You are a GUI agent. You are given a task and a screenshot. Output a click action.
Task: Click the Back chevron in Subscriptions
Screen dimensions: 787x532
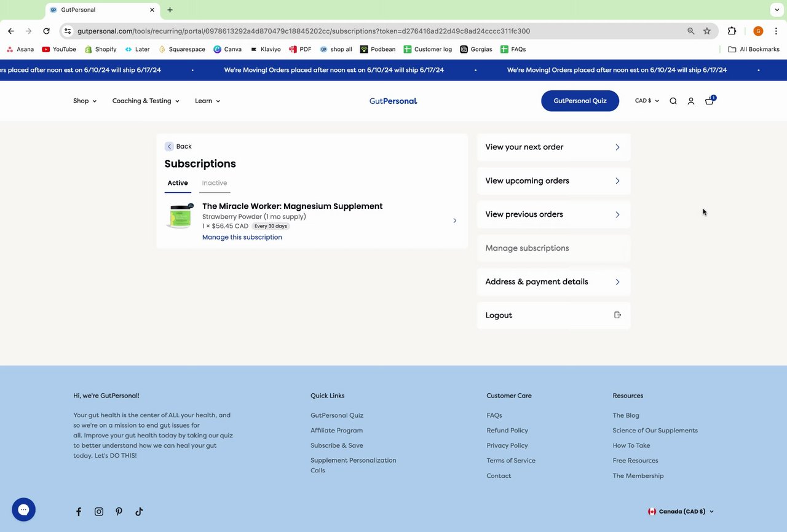pyautogui.click(x=169, y=146)
